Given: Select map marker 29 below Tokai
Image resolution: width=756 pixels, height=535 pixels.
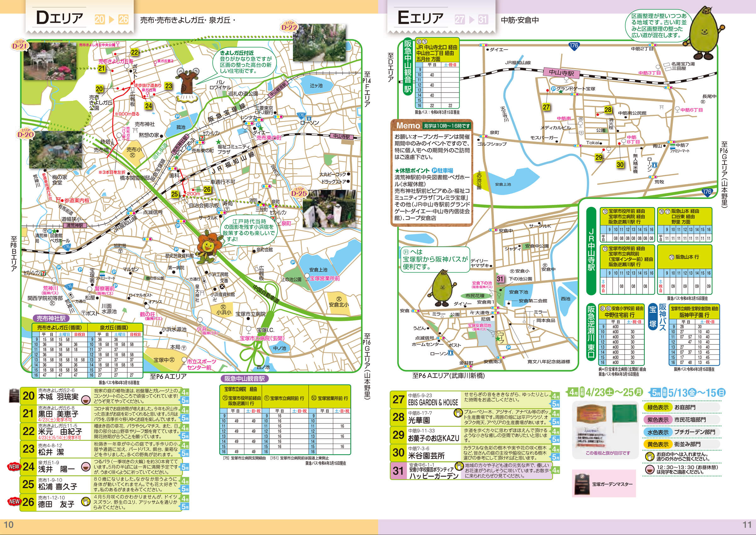Looking at the screenshot, I should [598, 158].
